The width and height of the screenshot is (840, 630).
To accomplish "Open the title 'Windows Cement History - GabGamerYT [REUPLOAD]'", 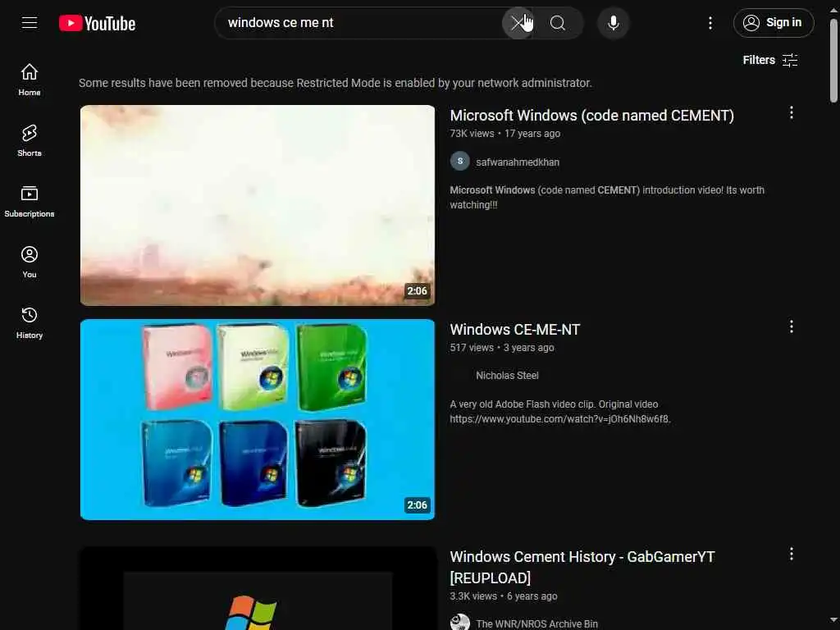I will click(x=582, y=568).
